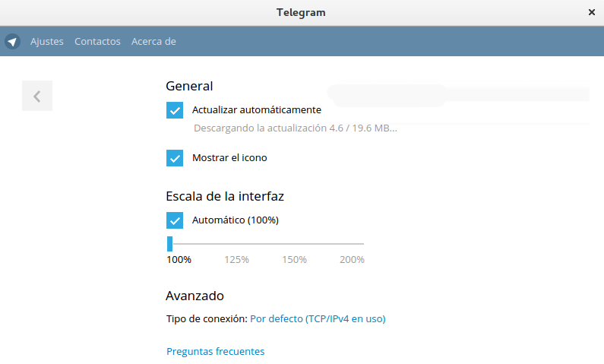Disable Automático (100%) scale checkbox
This screenshot has height=364, width=604.
click(x=175, y=220)
